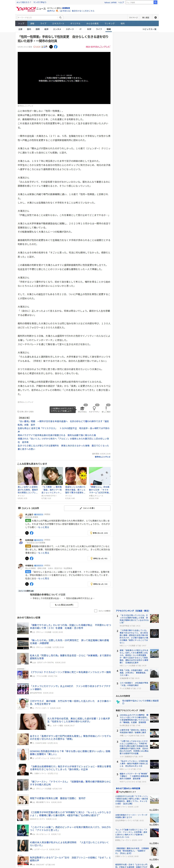Open the みんなの意見 navigation tab
Screen dimensions: 174x868
click(x=92, y=24)
